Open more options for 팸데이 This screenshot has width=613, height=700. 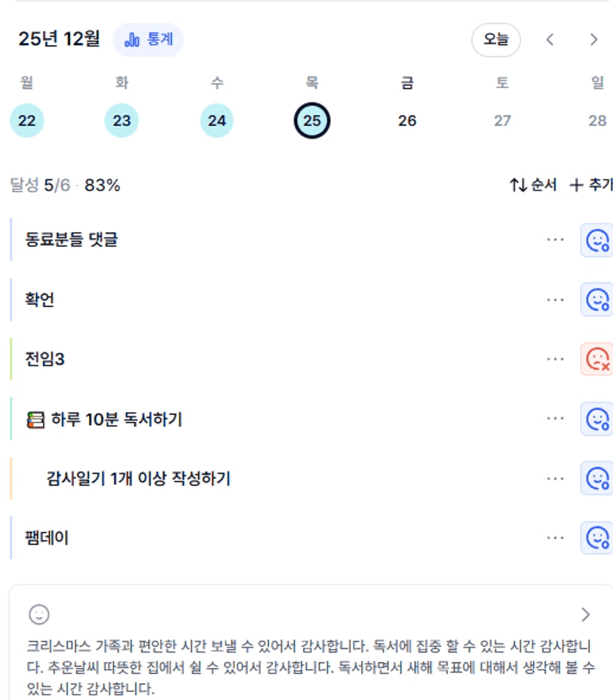click(555, 538)
